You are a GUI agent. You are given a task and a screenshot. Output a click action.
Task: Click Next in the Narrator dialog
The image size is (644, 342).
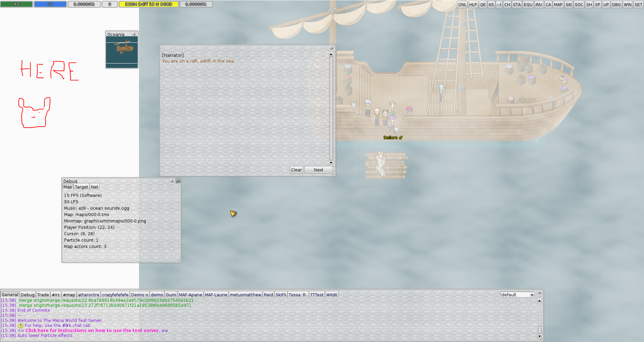coord(319,170)
